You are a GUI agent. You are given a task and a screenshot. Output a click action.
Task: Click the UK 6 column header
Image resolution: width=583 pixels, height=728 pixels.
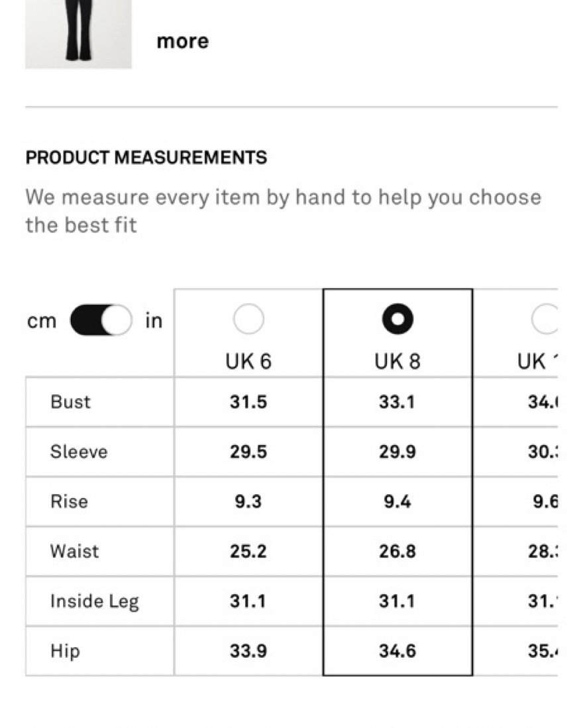[248, 361]
